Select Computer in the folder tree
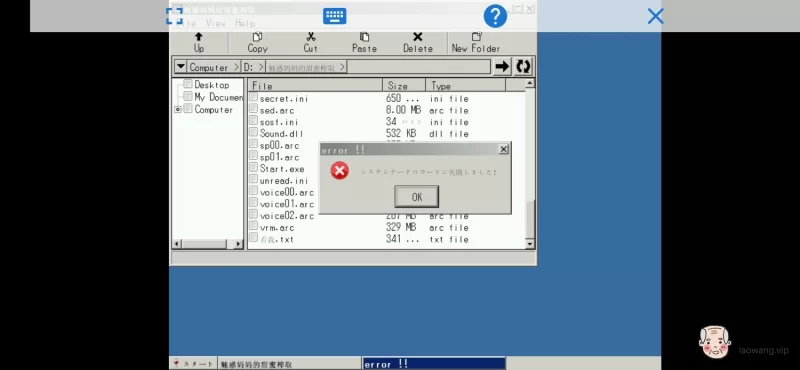 pos(213,109)
